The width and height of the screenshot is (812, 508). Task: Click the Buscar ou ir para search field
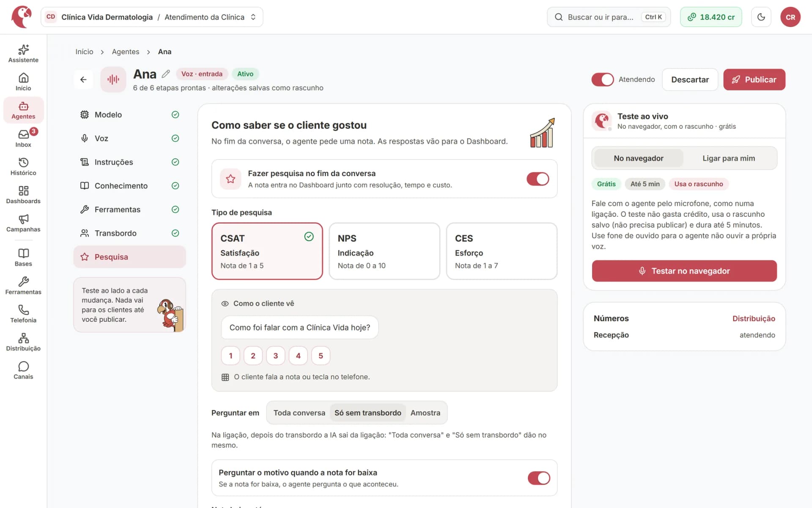click(609, 17)
